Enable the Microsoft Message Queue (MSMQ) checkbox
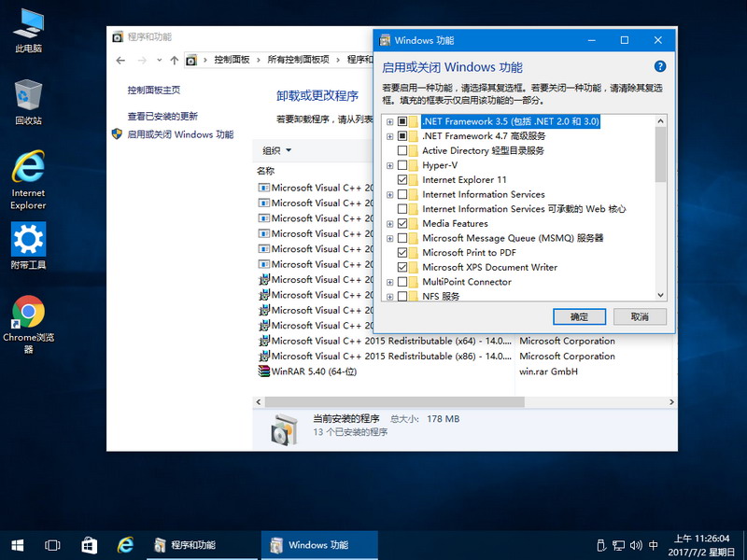The width and height of the screenshot is (747, 560). tap(402, 238)
